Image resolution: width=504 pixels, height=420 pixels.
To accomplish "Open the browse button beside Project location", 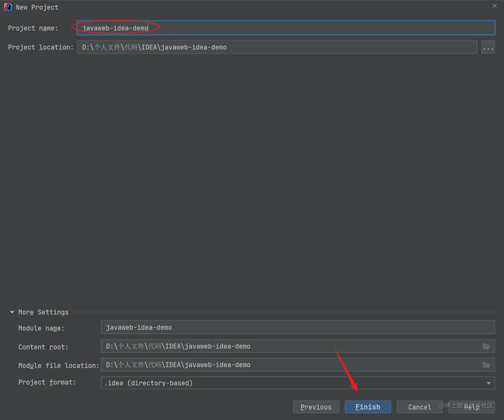I will pyautogui.click(x=488, y=47).
